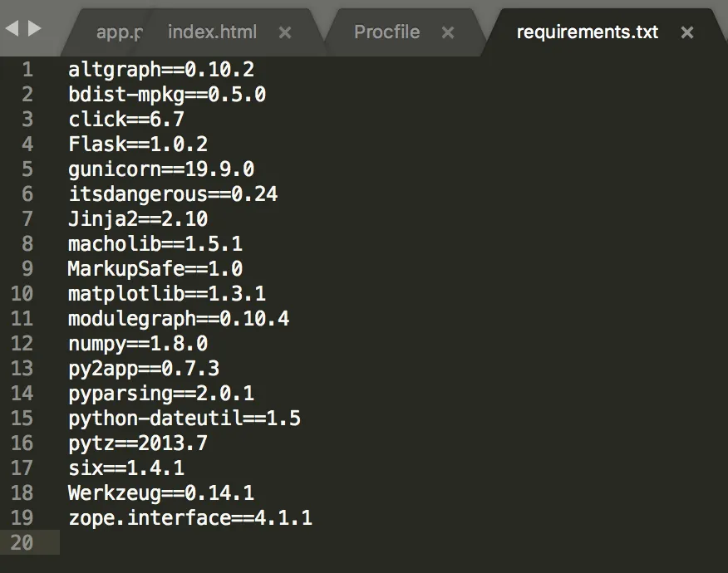
Task: Close the index.html tab
Action: [x=285, y=32]
